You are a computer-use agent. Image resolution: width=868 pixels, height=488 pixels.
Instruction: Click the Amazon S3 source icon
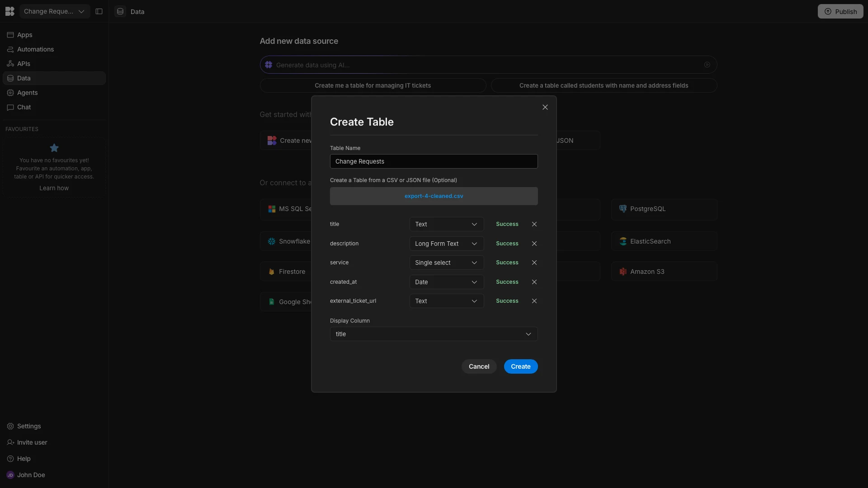tap(623, 272)
